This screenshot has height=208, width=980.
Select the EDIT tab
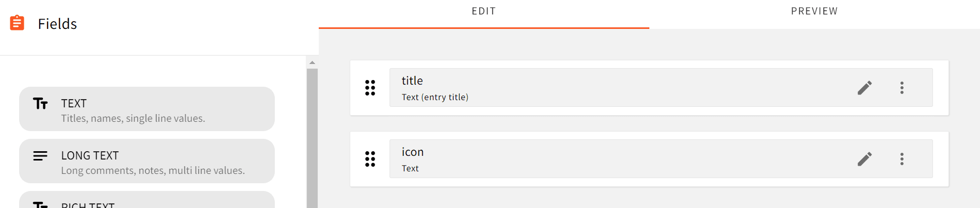point(484,11)
